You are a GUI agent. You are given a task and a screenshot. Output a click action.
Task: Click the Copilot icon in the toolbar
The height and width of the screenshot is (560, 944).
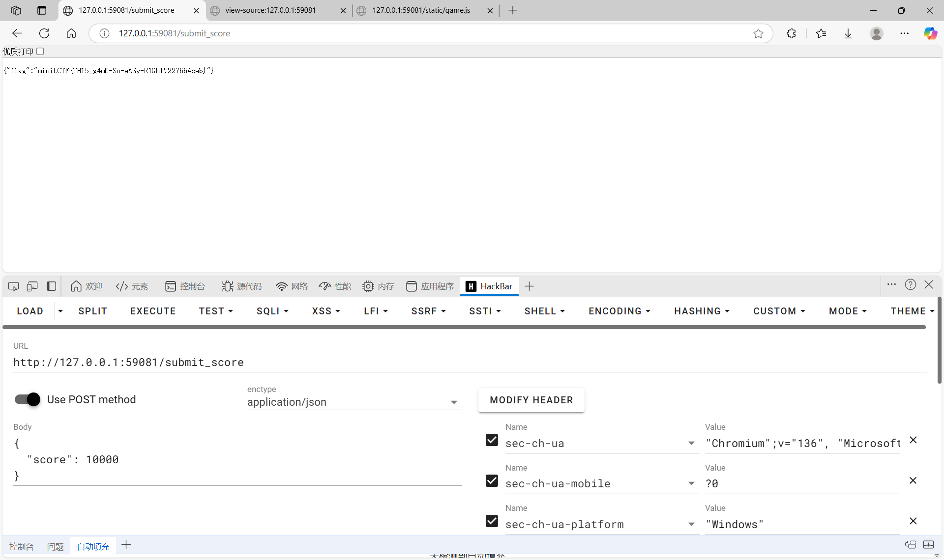click(930, 33)
